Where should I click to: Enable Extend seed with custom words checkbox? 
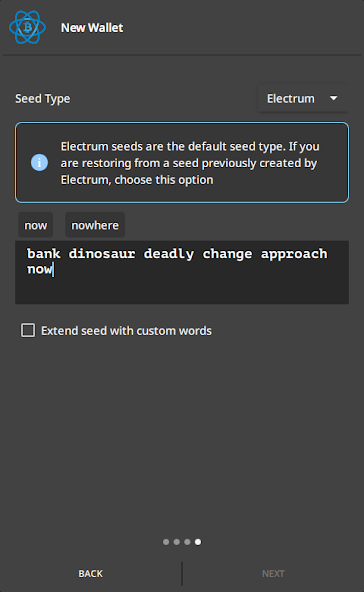click(x=28, y=330)
